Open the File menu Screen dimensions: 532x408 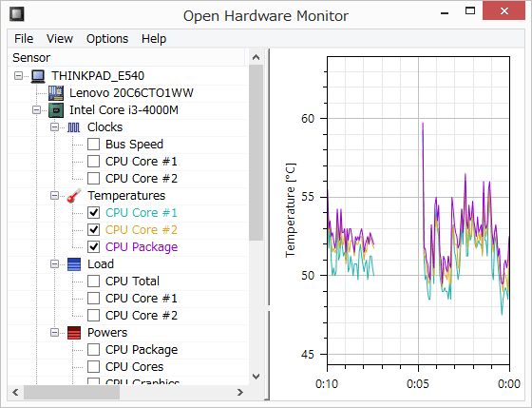[x=24, y=39]
